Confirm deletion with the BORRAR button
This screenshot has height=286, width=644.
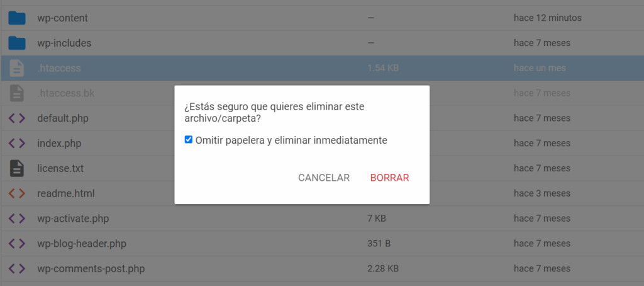click(390, 178)
